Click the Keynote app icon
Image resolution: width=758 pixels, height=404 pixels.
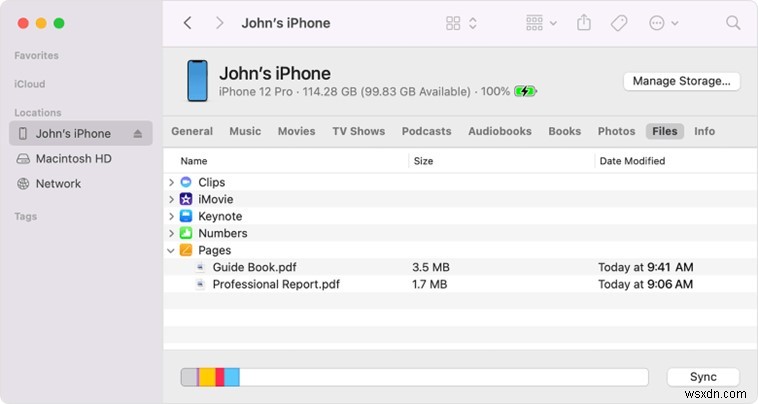186,216
